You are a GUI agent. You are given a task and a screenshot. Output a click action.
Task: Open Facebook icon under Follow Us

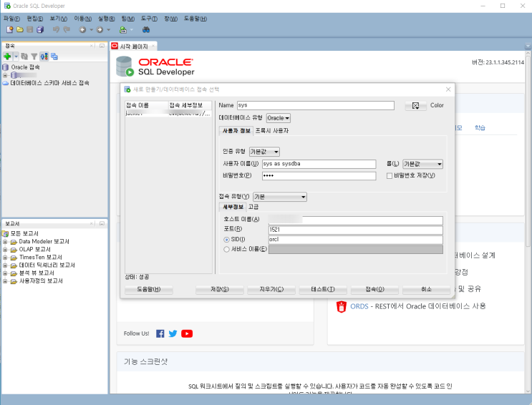(x=160, y=333)
